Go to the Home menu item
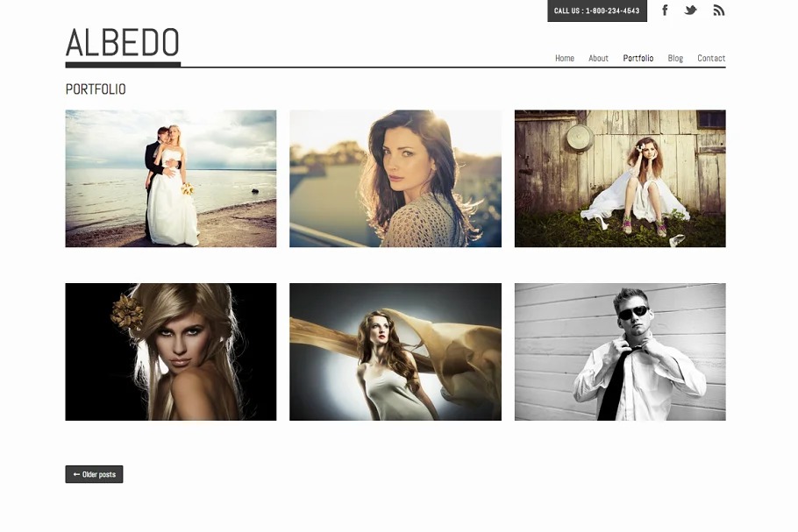Viewport: 798px width, 532px height. (x=565, y=59)
